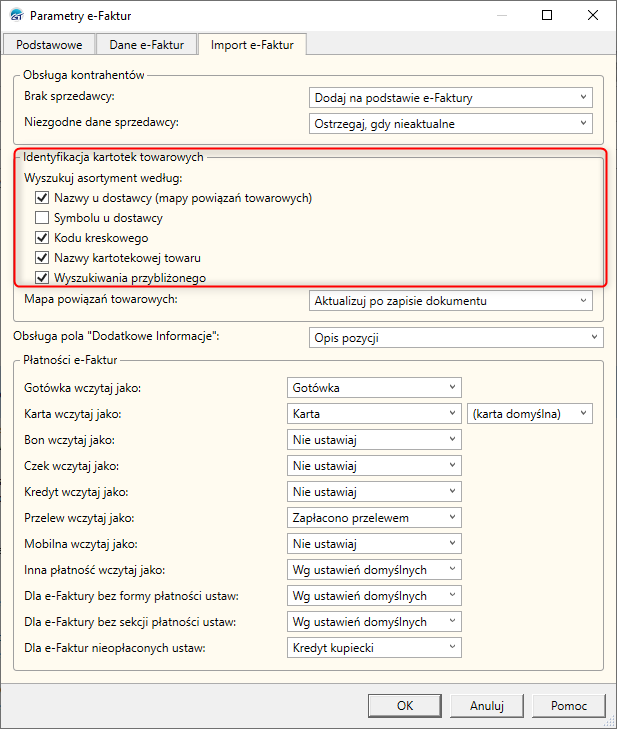
Task: Minimize the Parametry e-Faktur window
Action: (x=500, y=16)
